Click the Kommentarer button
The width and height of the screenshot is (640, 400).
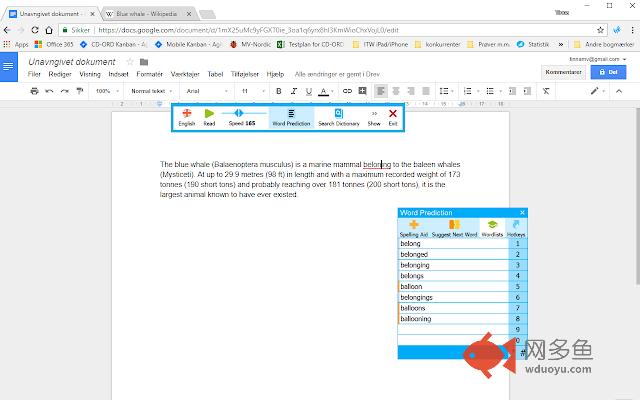pyautogui.click(x=563, y=72)
